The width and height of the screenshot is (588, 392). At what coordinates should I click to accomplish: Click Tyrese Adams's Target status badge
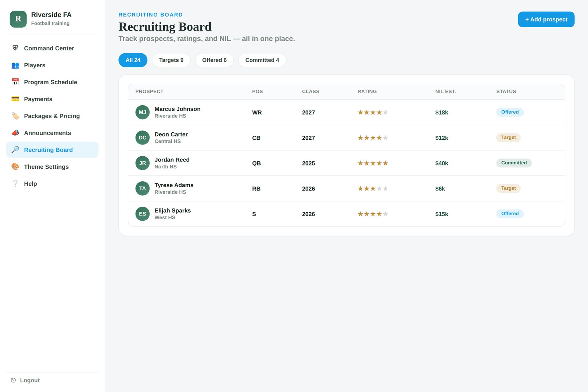[508, 188]
